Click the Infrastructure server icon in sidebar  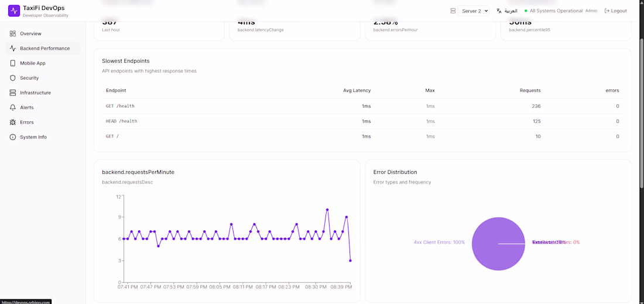(13, 93)
